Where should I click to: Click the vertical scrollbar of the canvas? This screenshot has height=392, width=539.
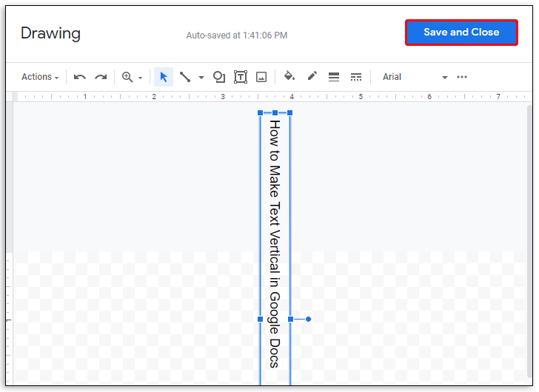click(529, 242)
